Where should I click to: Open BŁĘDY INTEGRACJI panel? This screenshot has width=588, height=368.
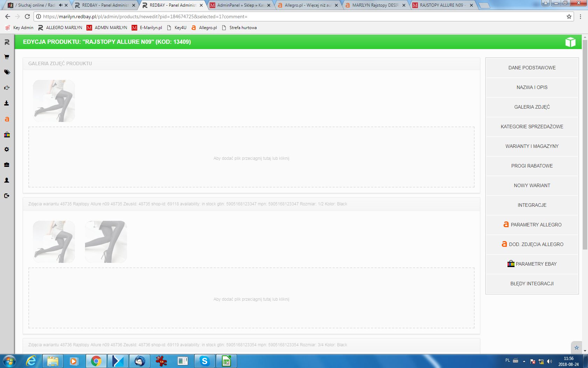[x=532, y=284]
